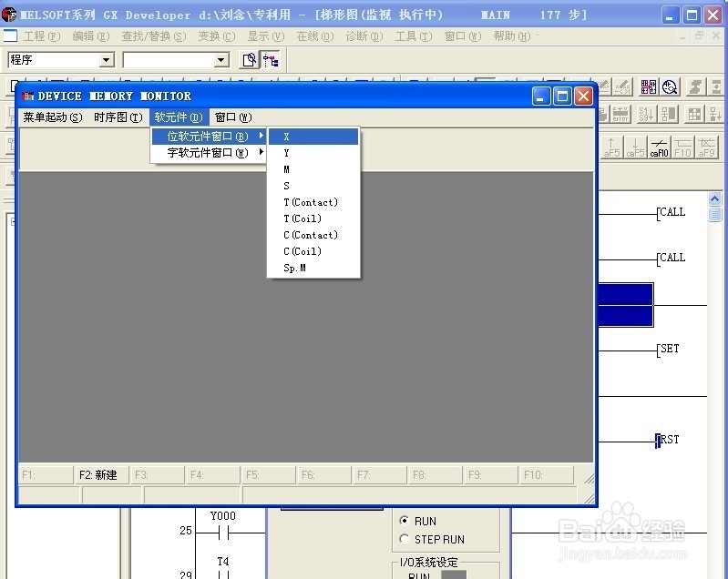The width and height of the screenshot is (728, 579).
Task: Choose T(Contact) device entry
Action: pyautogui.click(x=313, y=202)
